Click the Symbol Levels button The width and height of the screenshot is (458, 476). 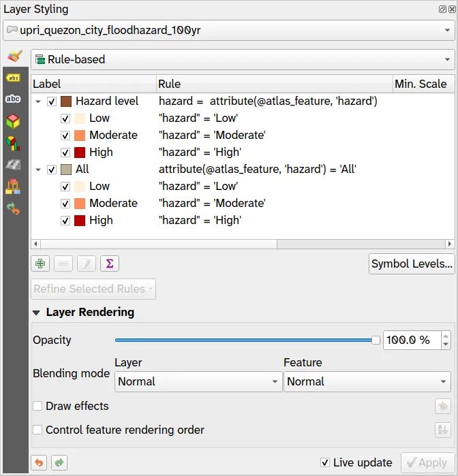[x=412, y=264]
